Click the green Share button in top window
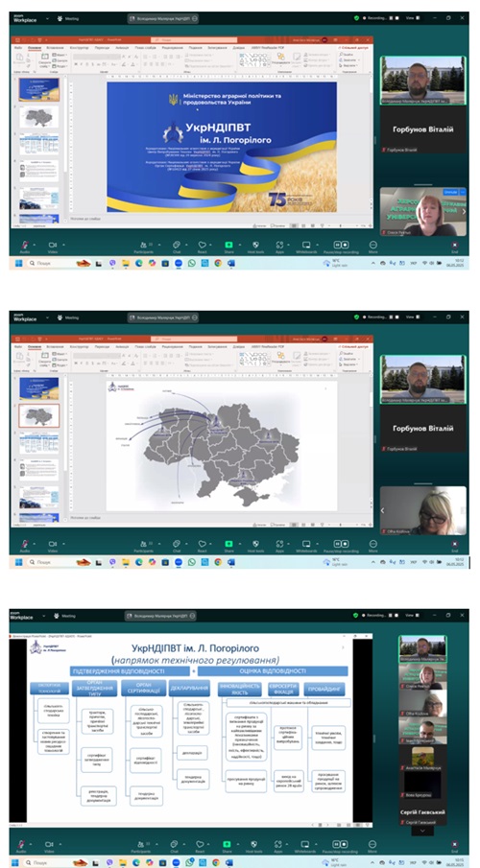480x868 pixels. coord(228,246)
